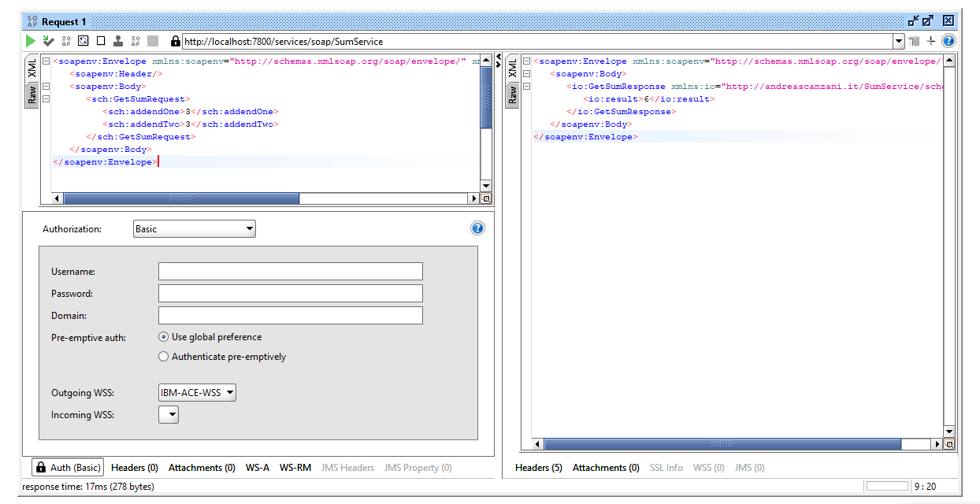Screen dimensions: 980x504
Task: Cancel the request using the stop square icon
Action: point(102,41)
